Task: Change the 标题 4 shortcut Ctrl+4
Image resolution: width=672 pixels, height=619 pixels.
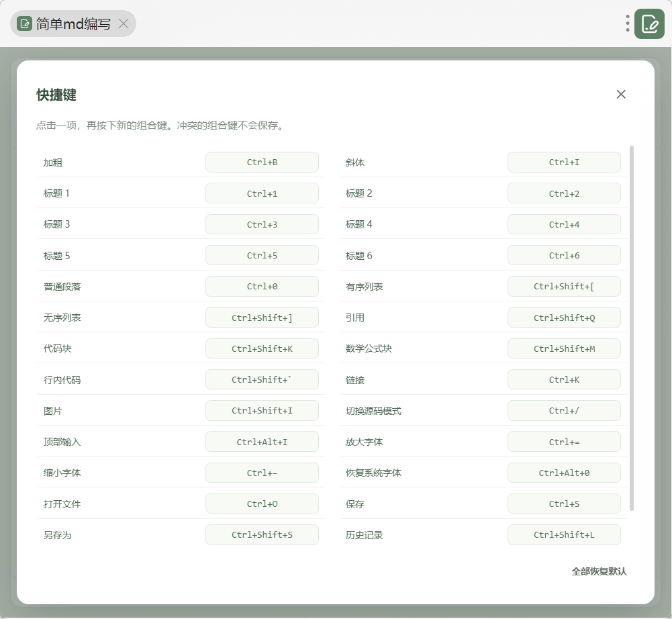Action: tap(564, 224)
